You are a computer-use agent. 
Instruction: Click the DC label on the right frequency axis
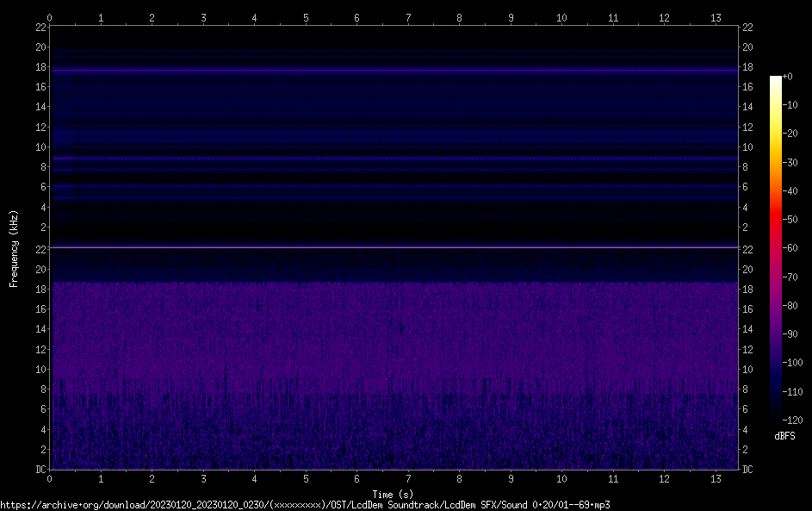(x=747, y=470)
